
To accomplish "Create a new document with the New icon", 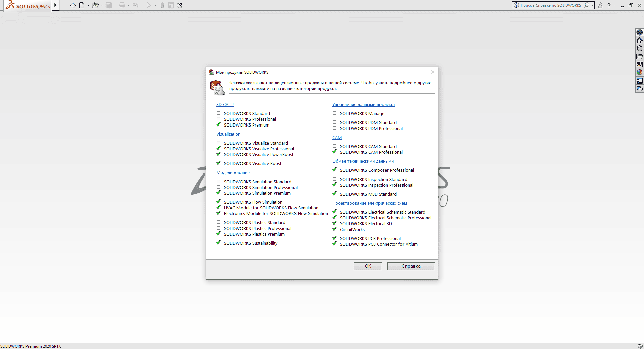I will 82,5.
